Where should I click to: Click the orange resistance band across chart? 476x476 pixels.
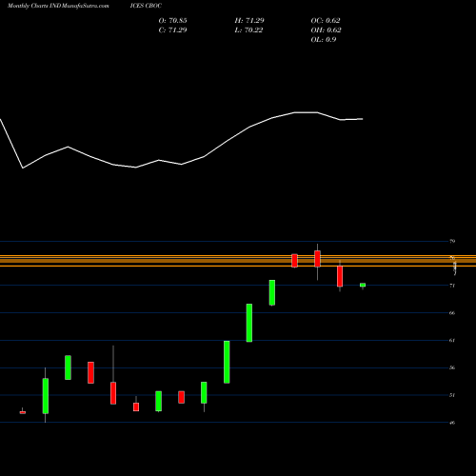(x=238, y=261)
